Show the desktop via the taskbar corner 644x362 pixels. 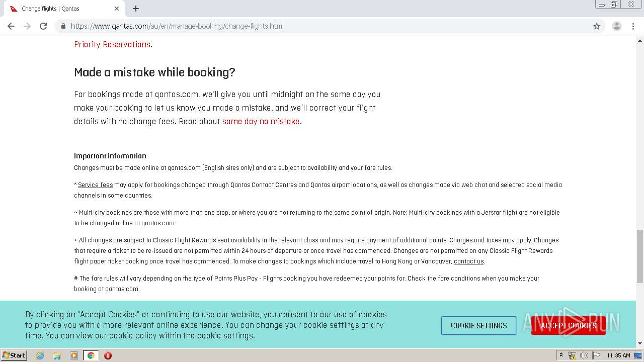638,355
